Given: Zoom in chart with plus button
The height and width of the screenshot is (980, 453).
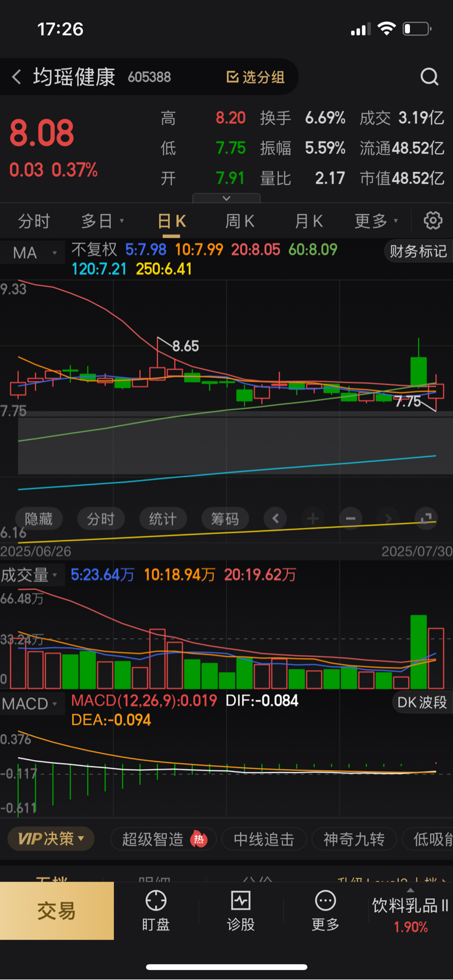Looking at the screenshot, I should click(313, 519).
